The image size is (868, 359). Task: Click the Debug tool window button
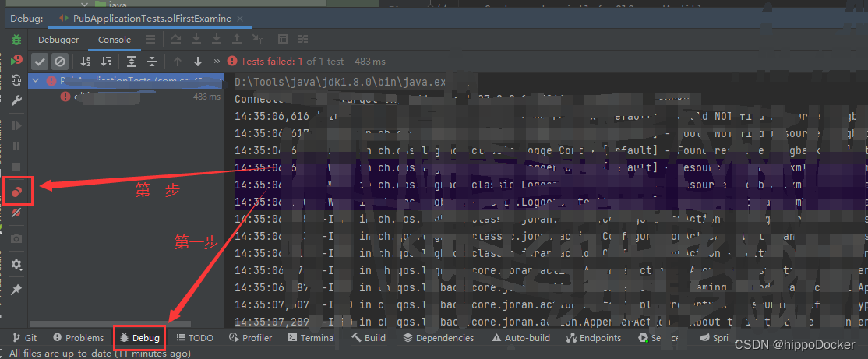coord(140,337)
